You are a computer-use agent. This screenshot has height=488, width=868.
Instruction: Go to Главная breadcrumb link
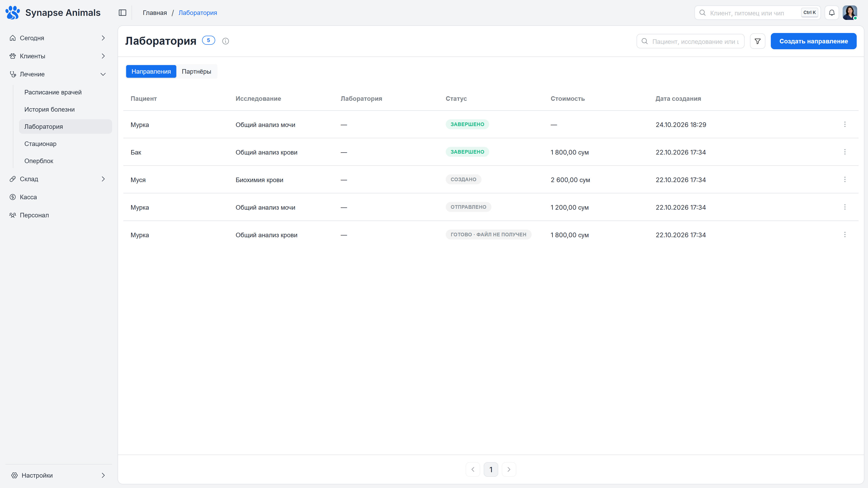155,13
